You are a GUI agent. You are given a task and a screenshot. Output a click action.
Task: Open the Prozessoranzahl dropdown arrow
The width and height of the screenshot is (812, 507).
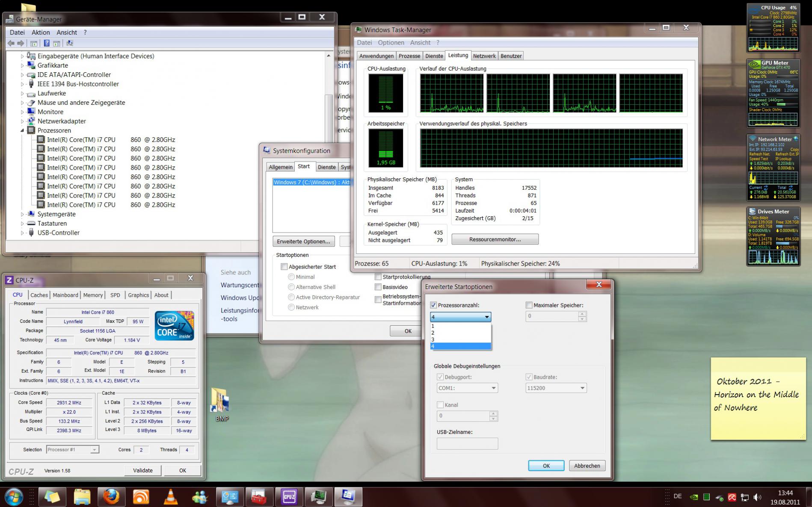(x=486, y=317)
